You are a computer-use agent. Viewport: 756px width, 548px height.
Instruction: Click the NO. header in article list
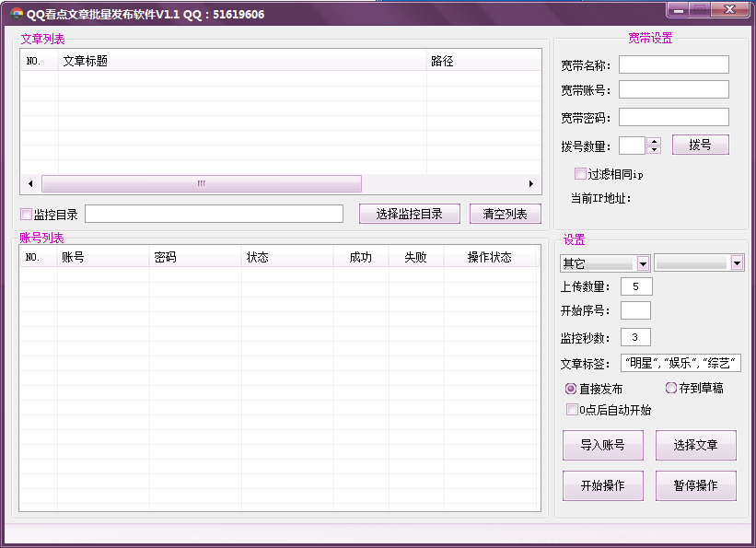40,61
